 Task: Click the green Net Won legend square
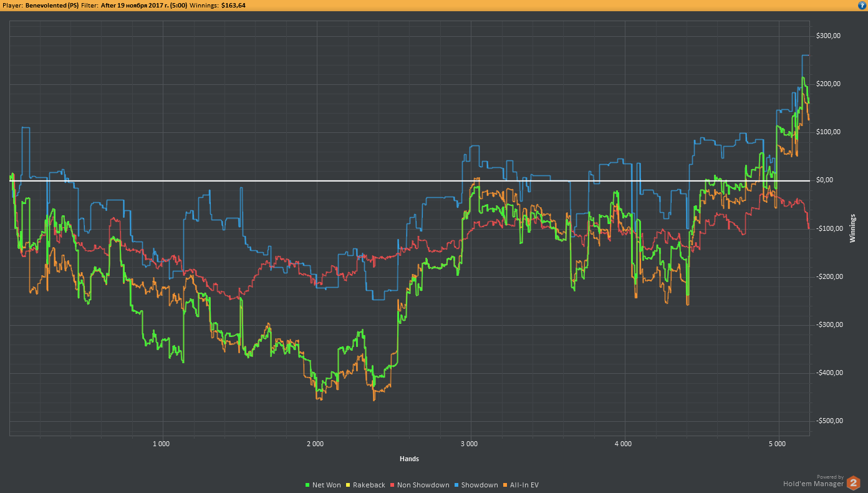click(x=308, y=485)
